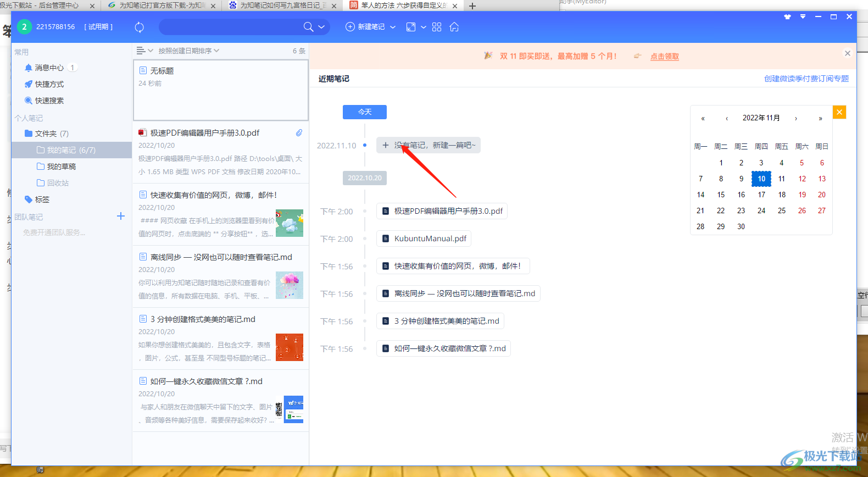The width and height of the screenshot is (868, 477).
Task: Click the skin shirt icon in title bar
Action: [787, 17]
